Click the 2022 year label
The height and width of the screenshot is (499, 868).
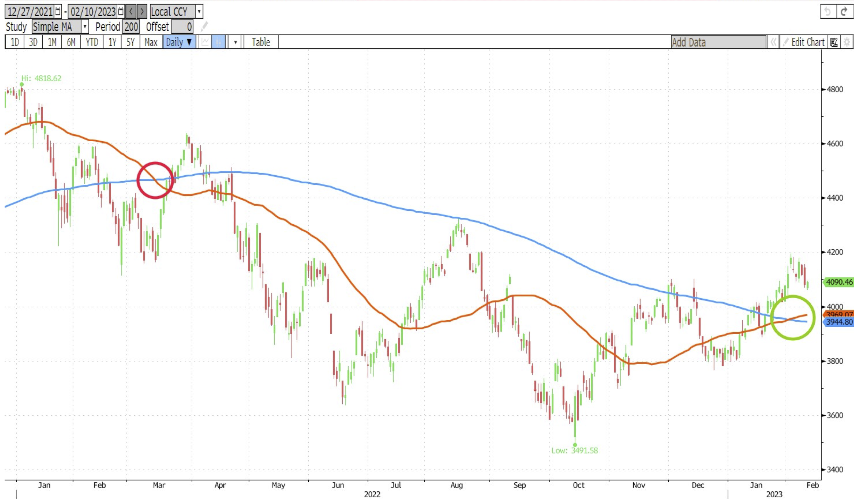tap(372, 494)
